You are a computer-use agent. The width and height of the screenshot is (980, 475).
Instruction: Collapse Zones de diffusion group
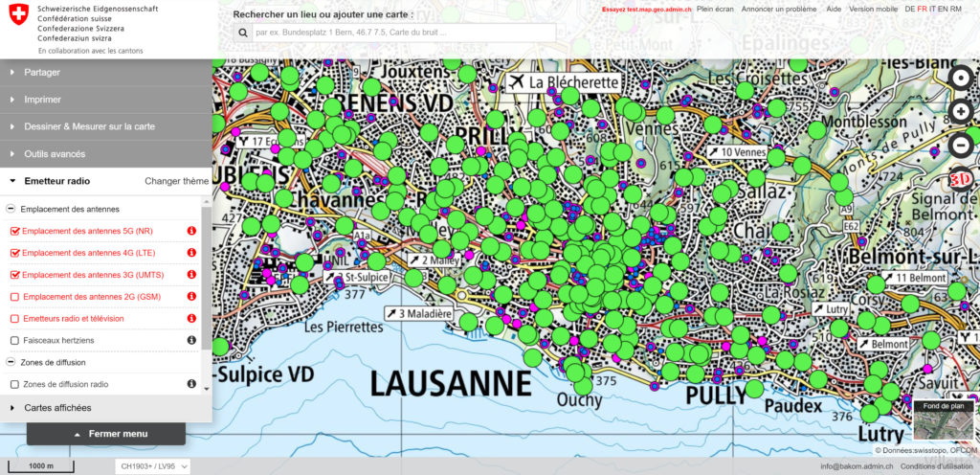(x=11, y=362)
